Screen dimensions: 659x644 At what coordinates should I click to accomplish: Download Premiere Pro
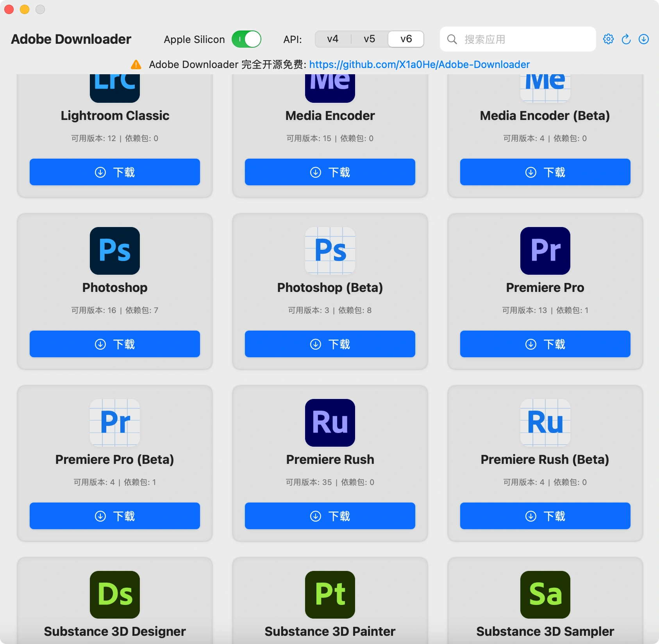pyautogui.click(x=545, y=344)
